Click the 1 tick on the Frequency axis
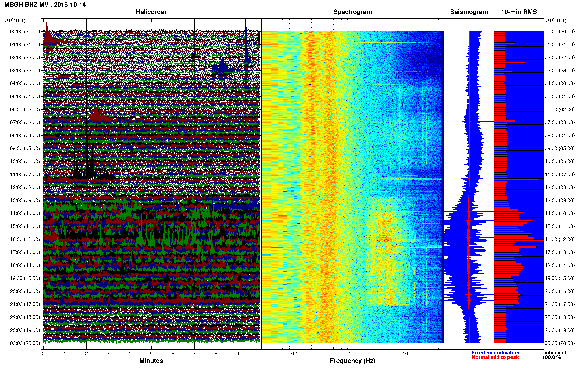Screen dimensions: 588x368 350,354
